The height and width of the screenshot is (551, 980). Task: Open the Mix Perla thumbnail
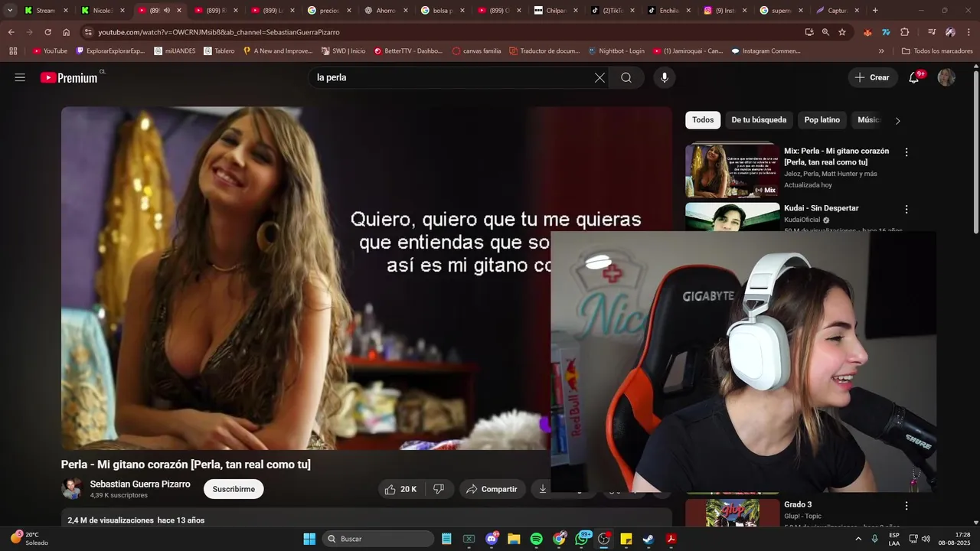click(733, 171)
